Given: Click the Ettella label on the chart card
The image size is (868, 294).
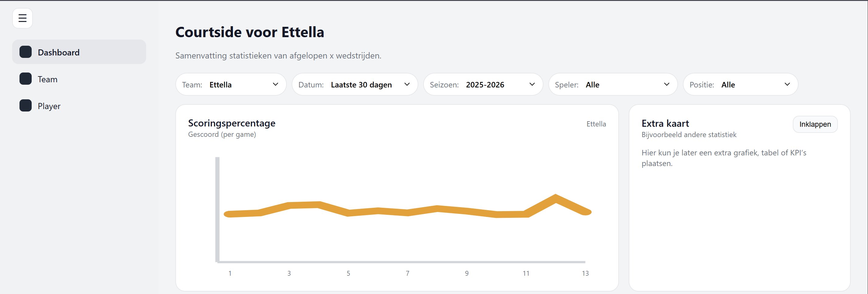Looking at the screenshot, I should pyautogui.click(x=596, y=124).
